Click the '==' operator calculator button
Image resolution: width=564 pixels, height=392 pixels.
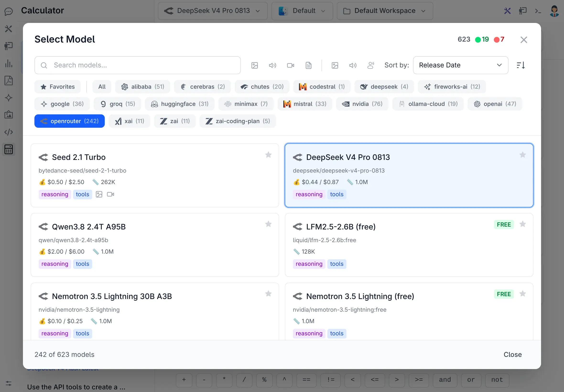pyautogui.click(x=306, y=380)
